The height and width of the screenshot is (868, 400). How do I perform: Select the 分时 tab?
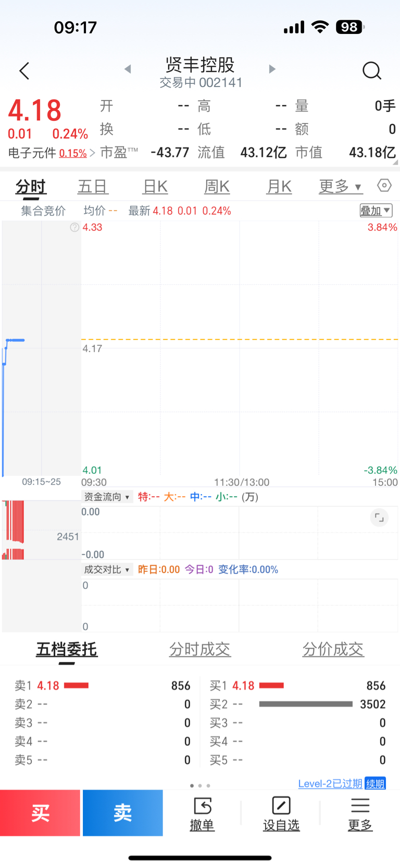tap(31, 187)
